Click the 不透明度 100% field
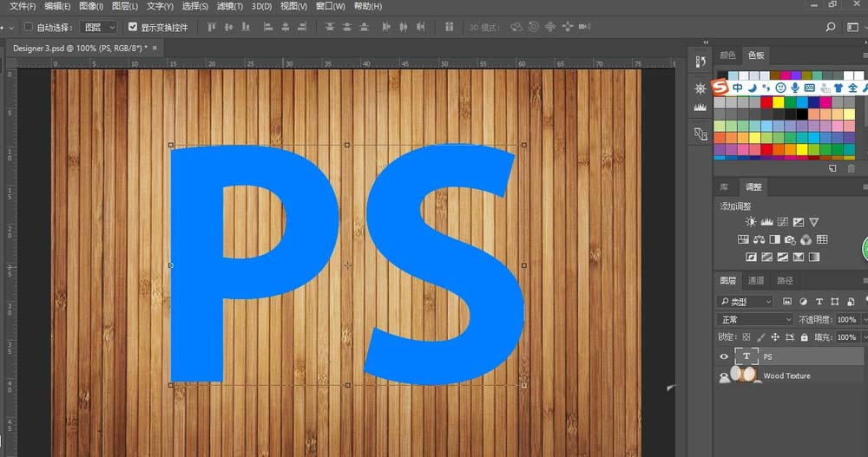 click(x=846, y=319)
